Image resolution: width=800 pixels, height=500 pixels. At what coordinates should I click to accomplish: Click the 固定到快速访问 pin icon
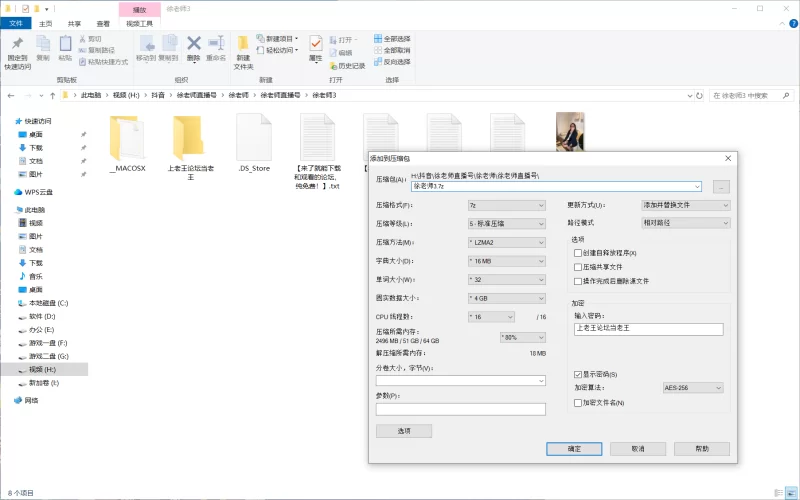tap(17, 44)
